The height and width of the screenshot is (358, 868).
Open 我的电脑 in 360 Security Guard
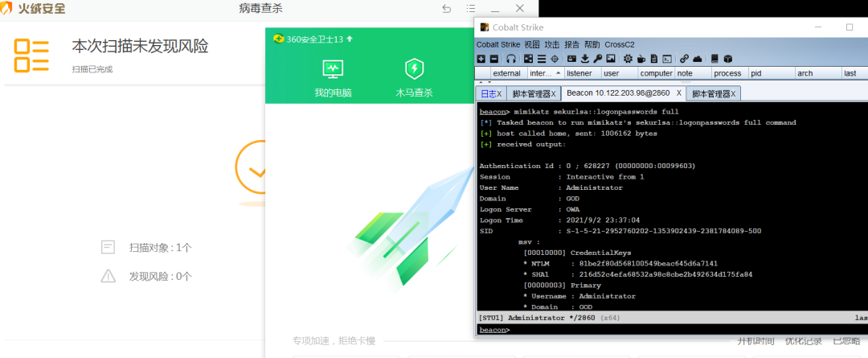(333, 78)
